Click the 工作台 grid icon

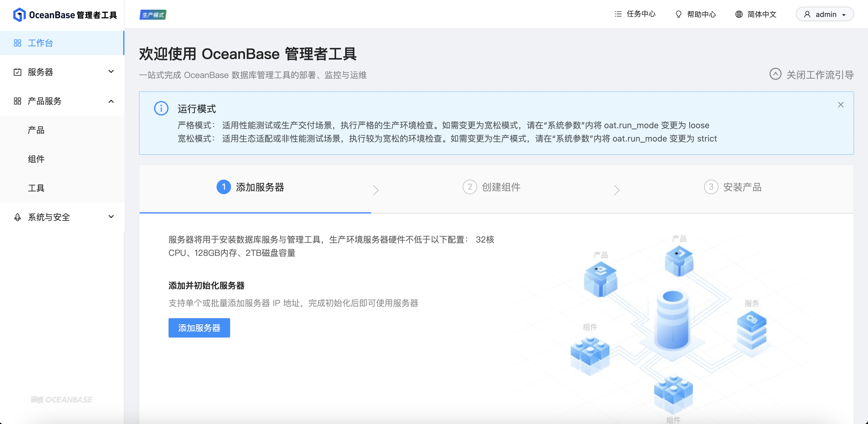17,43
